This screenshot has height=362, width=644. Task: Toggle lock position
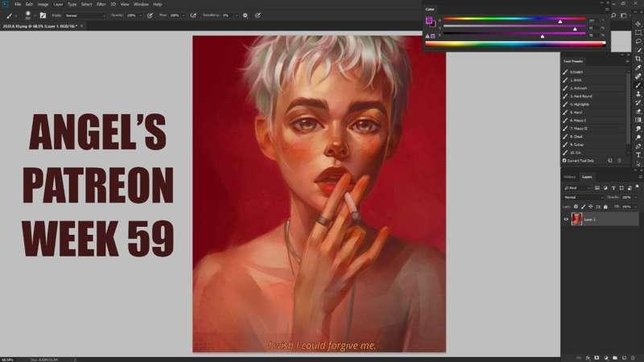tap(591, 207)
